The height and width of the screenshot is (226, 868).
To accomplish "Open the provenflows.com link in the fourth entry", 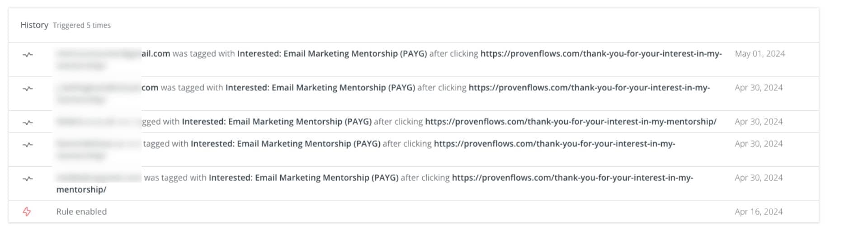I will click(x=554, y=144).
